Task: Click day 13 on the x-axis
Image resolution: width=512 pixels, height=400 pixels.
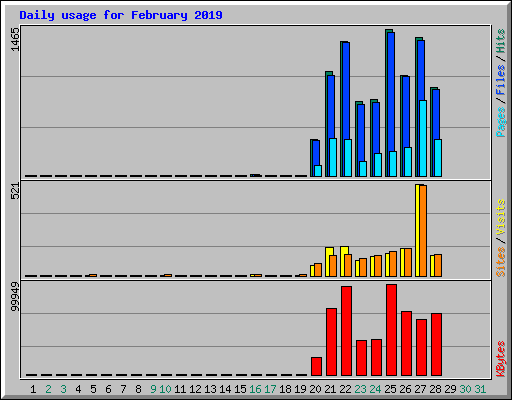Action: pyautogui.click(x=210, y=389)
